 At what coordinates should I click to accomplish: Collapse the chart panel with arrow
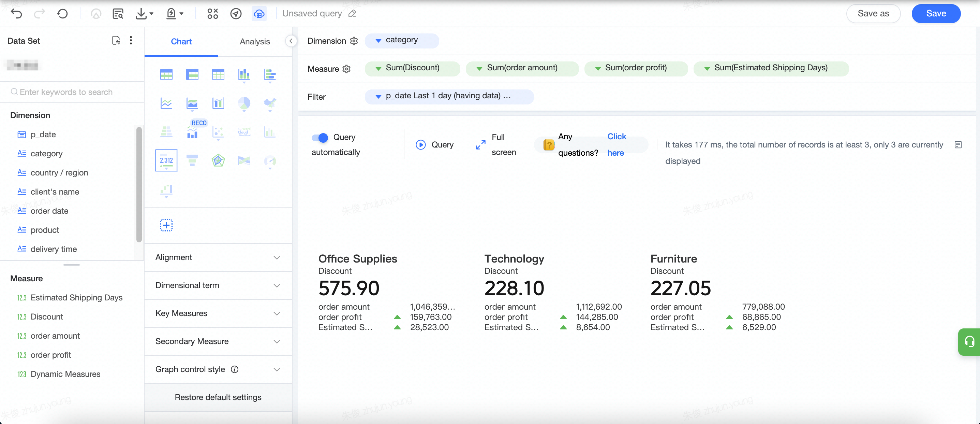291,41
